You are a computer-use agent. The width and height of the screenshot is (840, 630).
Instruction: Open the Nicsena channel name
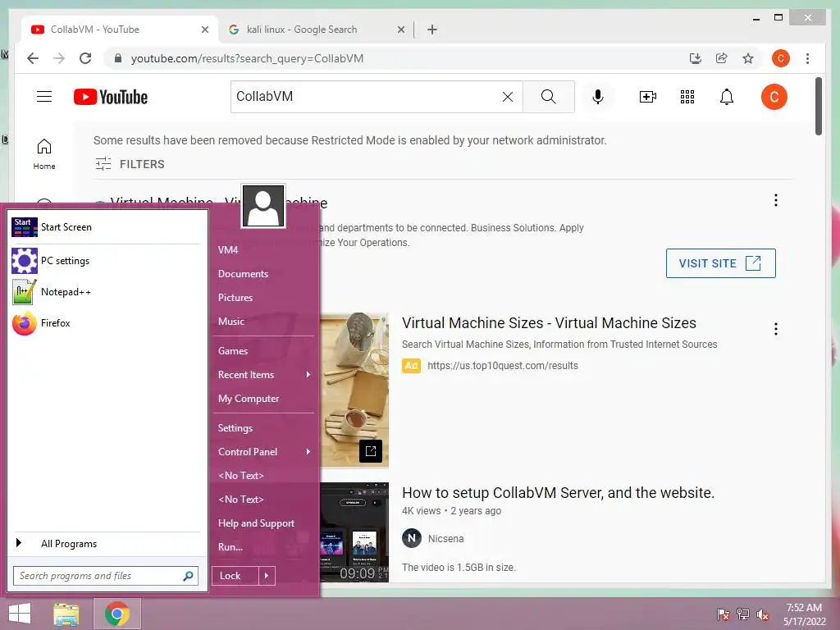pos(445,539)
